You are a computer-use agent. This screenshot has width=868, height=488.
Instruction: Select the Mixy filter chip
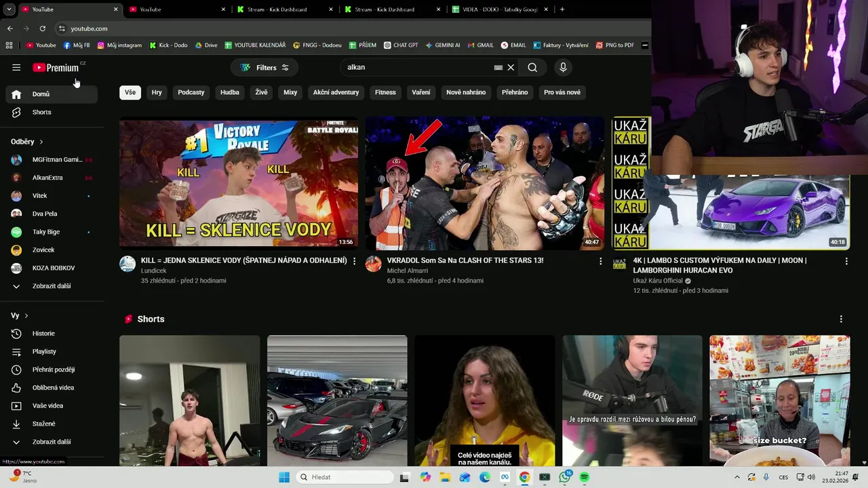(290, 92)
